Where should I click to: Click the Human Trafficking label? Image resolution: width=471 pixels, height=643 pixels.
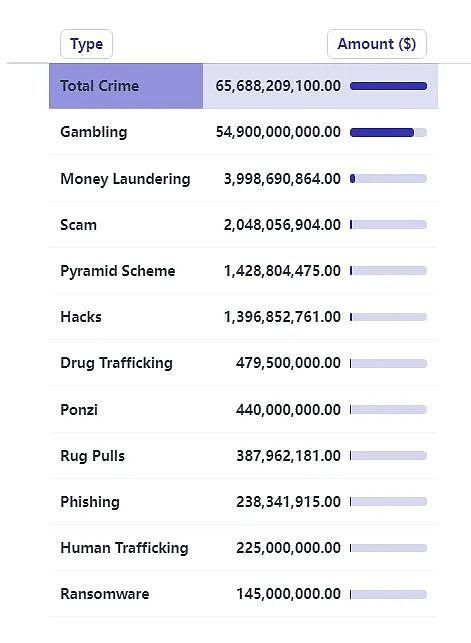(x=124, y=548)
